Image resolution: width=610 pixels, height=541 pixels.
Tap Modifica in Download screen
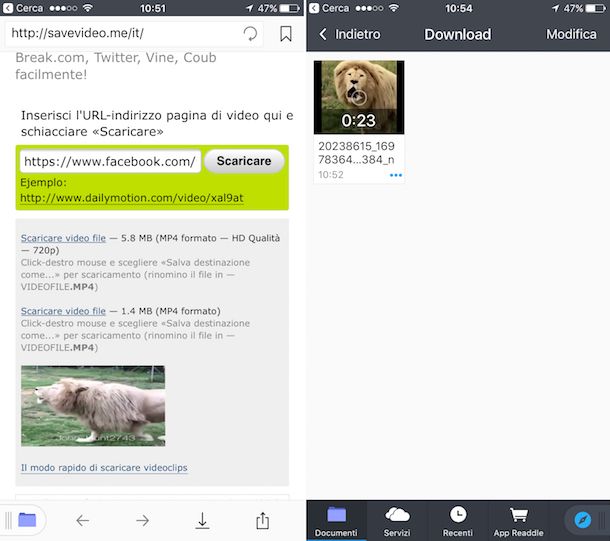pos(571,34)
